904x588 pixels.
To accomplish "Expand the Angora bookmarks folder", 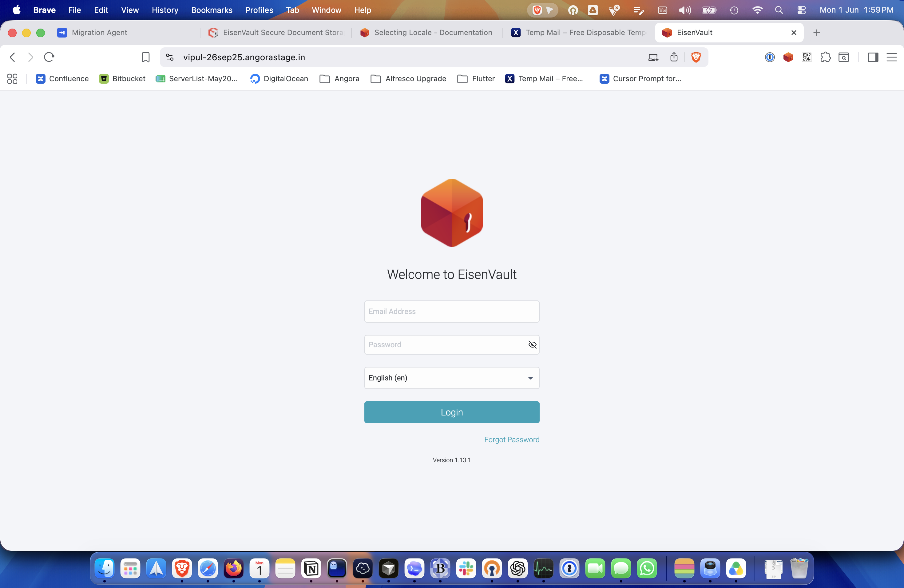I will pyautogui.click(x=339, y=79).
